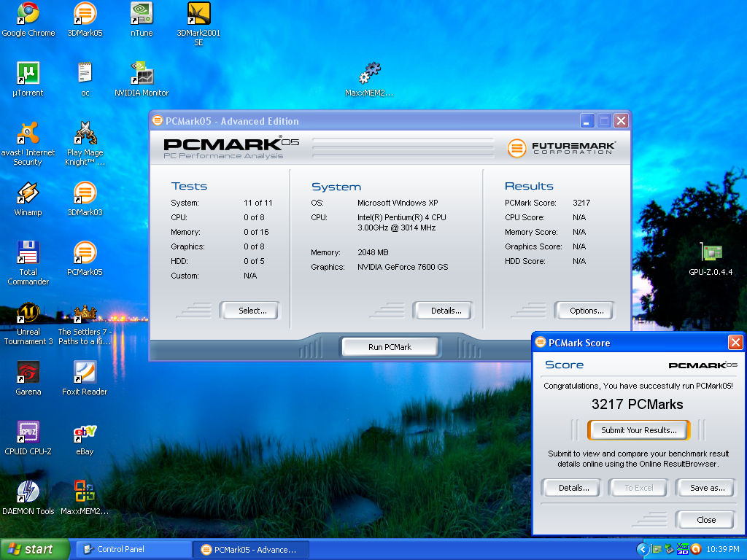The image size is (747, 560).
Task: Click the Winamp desktop icon
Action: pos(28,199)
